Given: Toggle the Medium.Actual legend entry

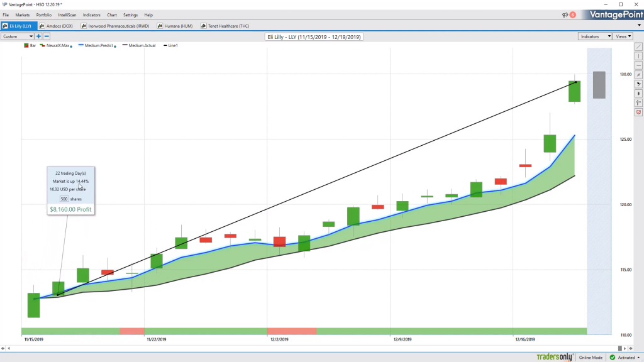Looking at the screenshot, I should pyautogui.click(x=139, y=45).
